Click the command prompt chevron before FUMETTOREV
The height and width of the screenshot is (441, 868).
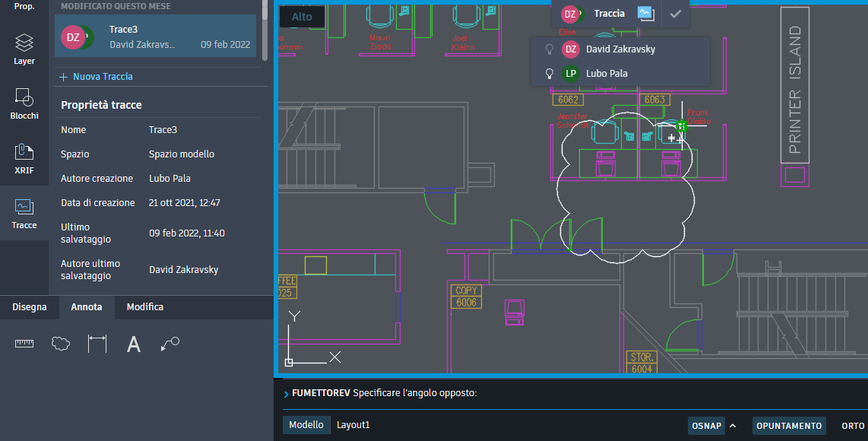(x=287, y=394)
